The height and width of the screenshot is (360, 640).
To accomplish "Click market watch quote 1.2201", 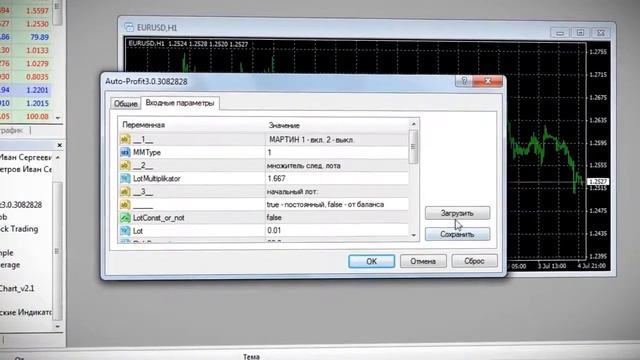I will pyautogui.click(x=37, y=90).
